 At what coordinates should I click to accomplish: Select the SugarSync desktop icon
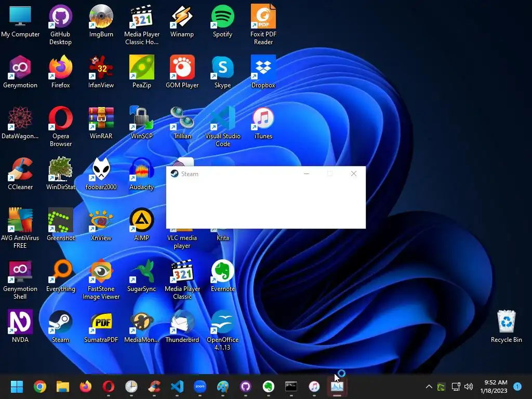(141, 275)
